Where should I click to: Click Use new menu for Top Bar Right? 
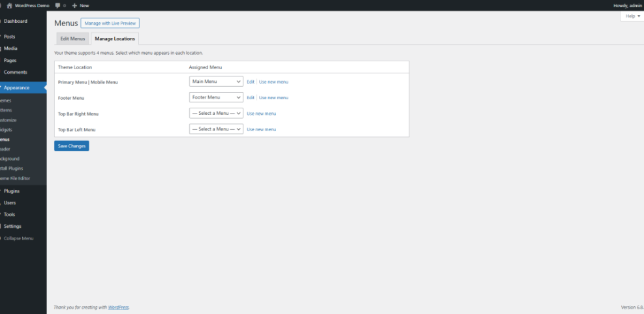pos(261,114)
